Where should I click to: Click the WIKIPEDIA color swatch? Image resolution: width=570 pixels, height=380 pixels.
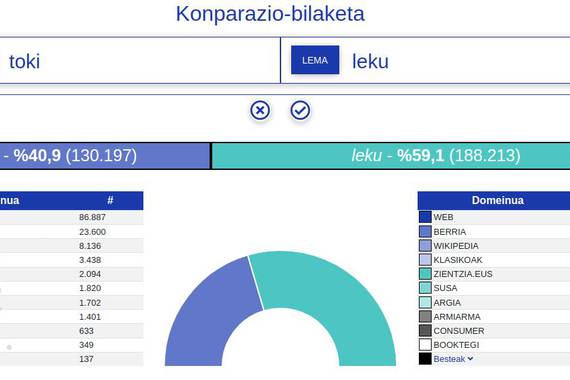tap(425, 246)
